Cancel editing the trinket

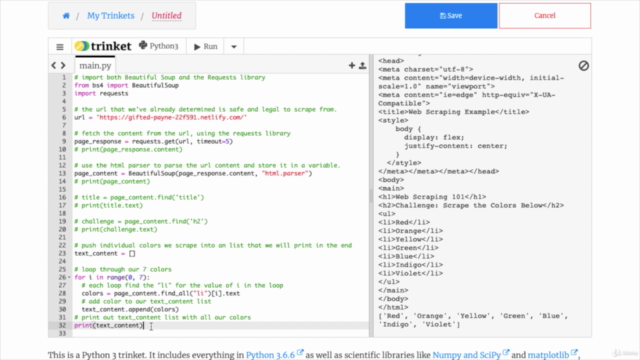coord(544,16)
